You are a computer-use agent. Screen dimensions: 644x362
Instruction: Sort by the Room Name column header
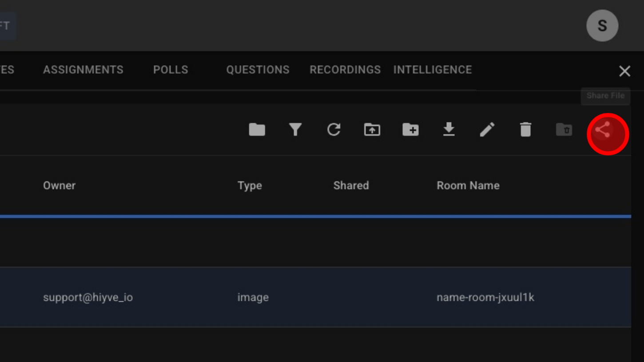(468, 185)
